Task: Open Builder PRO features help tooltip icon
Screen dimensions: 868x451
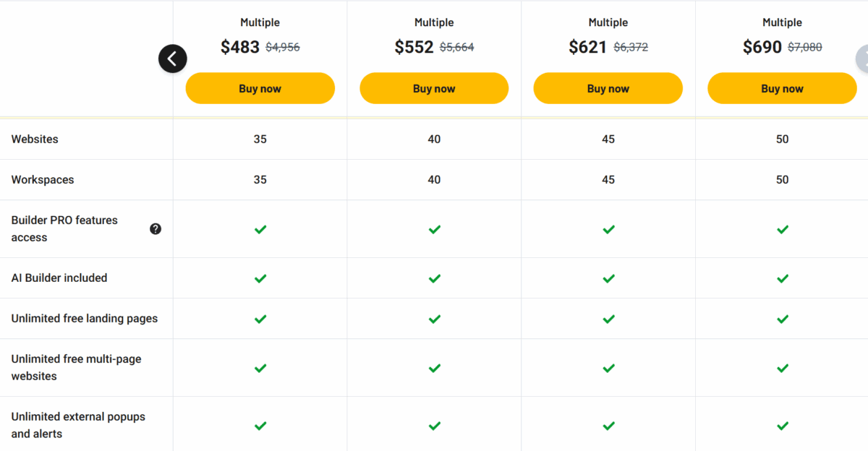Action: (156, 229)
